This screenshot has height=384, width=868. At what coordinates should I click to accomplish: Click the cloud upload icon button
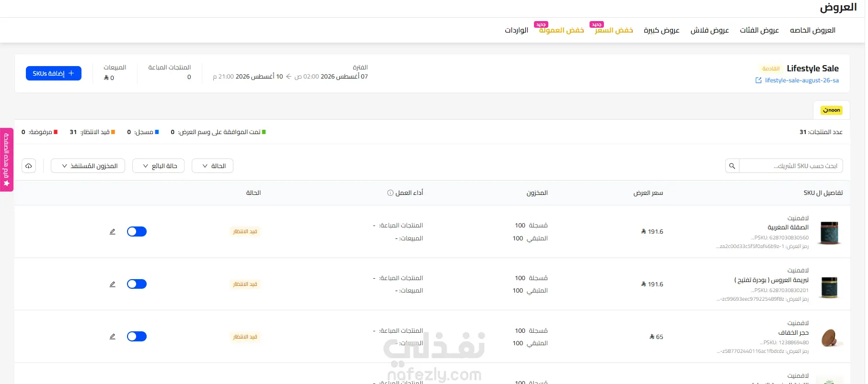(x=29, y=166)
